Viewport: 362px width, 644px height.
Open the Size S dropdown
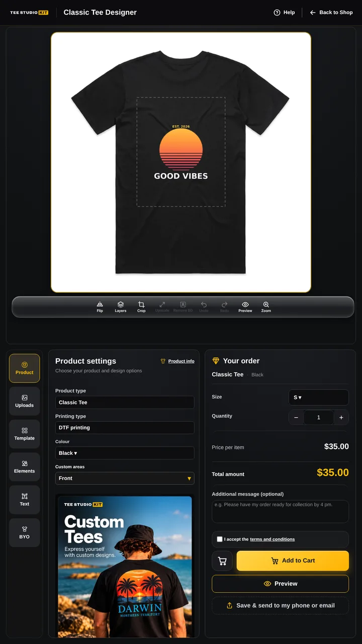pyautogui.click(x=318, y=397)
